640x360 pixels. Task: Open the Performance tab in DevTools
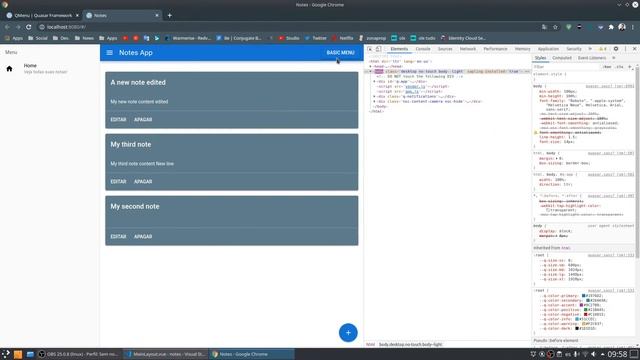[x=496, y=49]
